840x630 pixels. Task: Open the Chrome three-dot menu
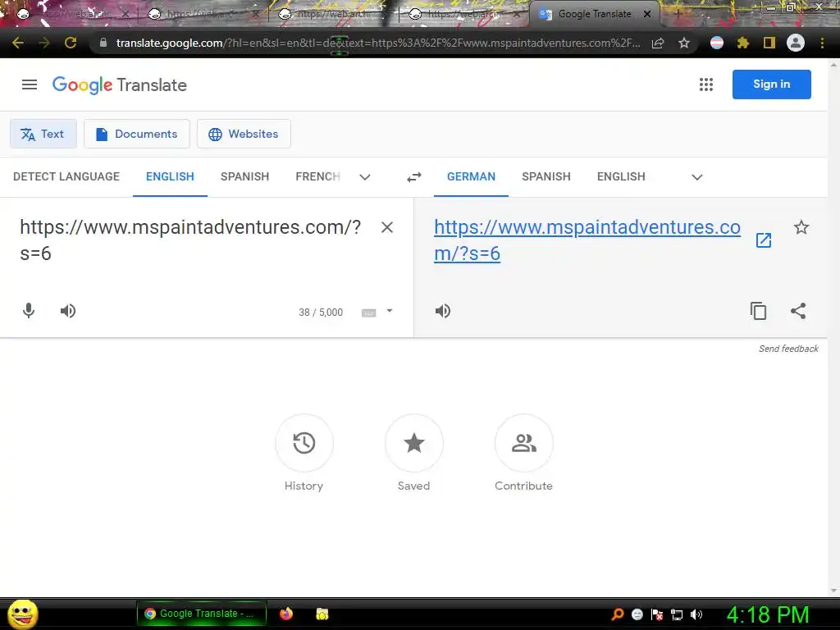pyautogui.click(x=822, y=43)
